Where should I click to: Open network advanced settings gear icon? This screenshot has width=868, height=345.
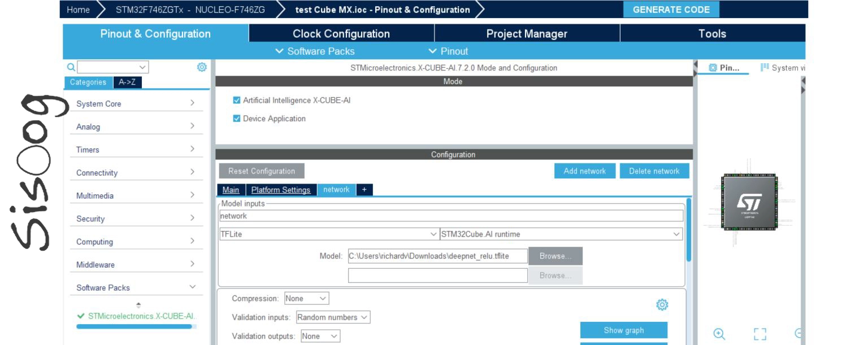tap(662, 305)
